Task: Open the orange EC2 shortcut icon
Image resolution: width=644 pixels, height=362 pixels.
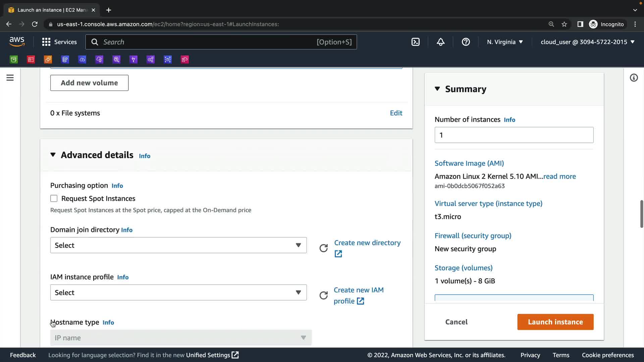Action: [x=48, y=60]
